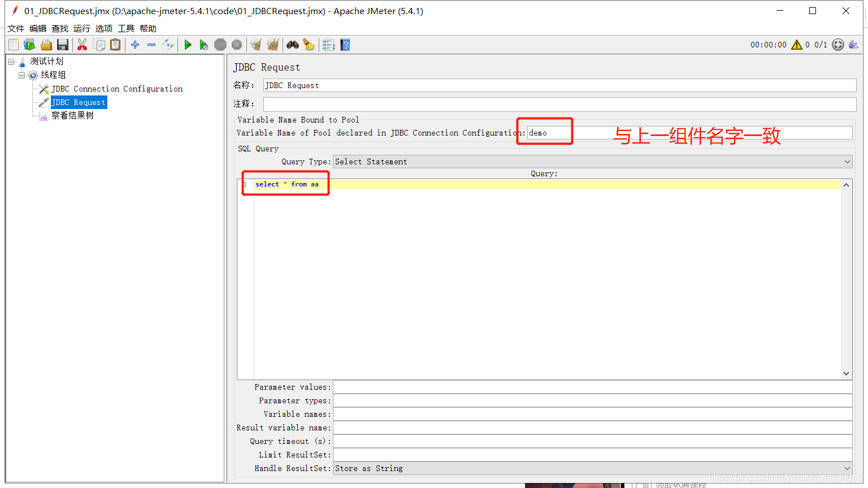The height and width of the screenshot is (488, 868).
Task: Click the warning triangle log icon
Action: pos(797,45)
